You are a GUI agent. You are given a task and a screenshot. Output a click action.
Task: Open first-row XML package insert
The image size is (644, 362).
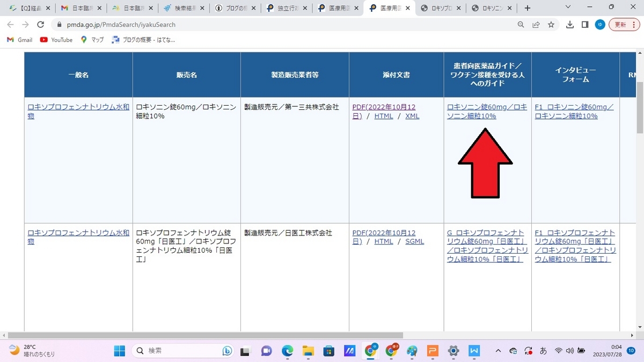tap(412, 116)
